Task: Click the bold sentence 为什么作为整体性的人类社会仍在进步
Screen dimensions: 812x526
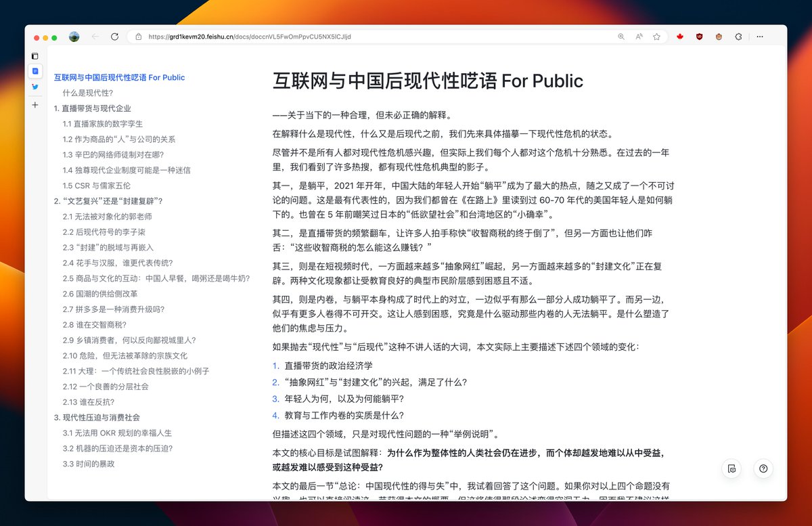Action: point(470,459)
